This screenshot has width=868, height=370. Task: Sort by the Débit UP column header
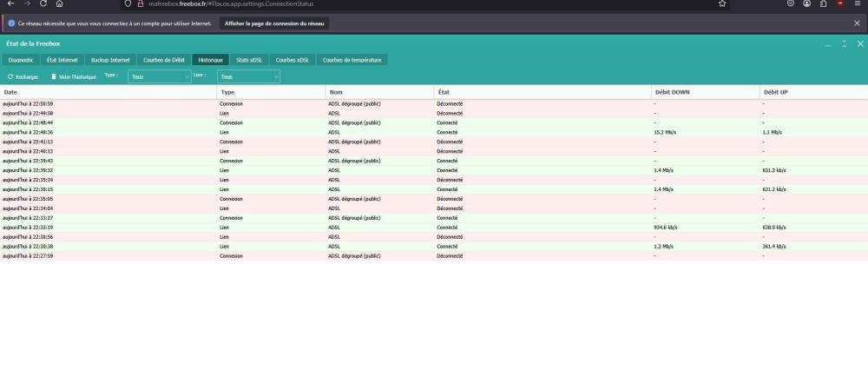pos(814,92)
